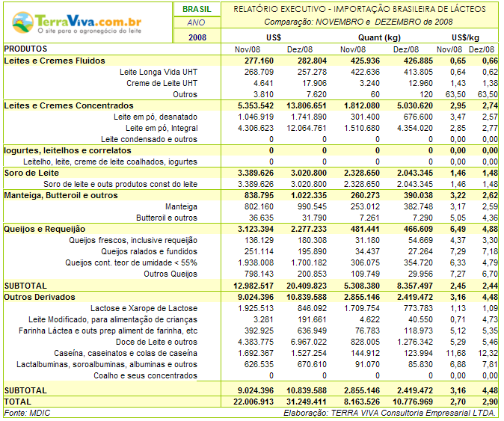Click Queijos cont. teor de umidade label
Viewport: 504px width, 421px height.
point(131,262)
